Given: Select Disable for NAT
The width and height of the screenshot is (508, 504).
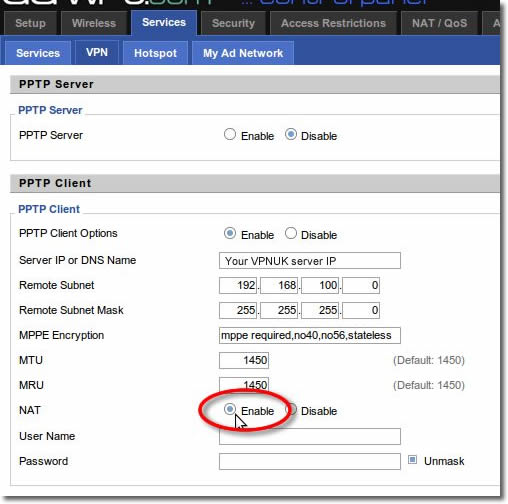Looking at the screenshot, I should (x=292, y=409).
